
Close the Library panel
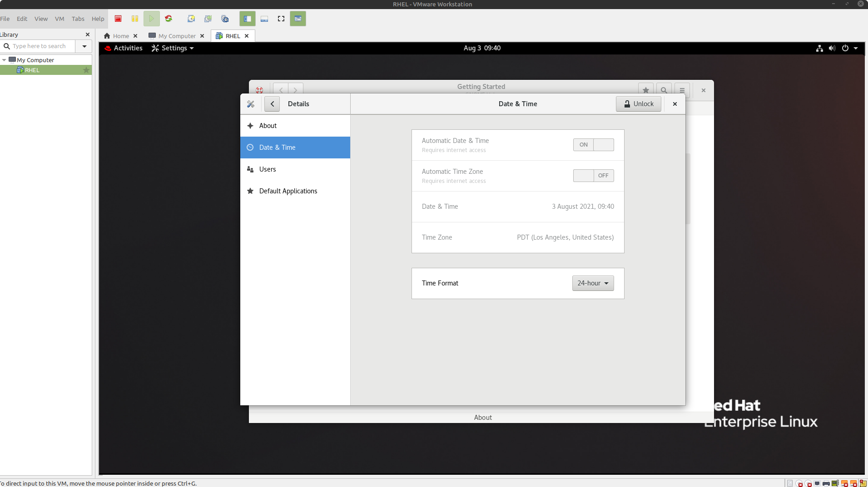point(88,34)
